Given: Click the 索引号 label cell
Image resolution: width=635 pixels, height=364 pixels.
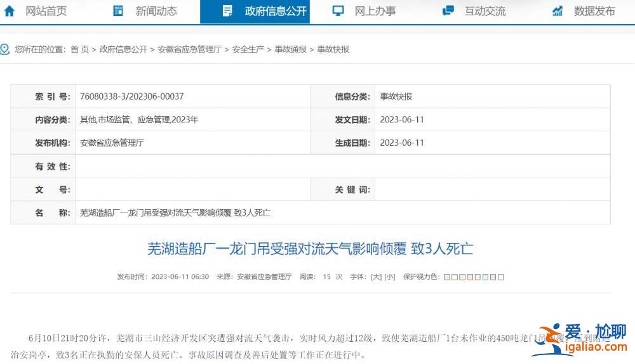Looking at the screenshot, I should coord(43,96).
